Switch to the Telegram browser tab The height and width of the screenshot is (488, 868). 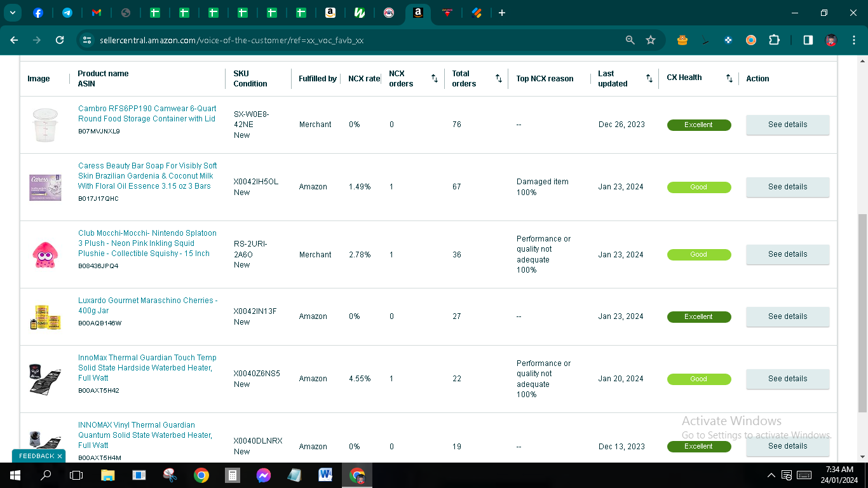(x=67, y=13)
